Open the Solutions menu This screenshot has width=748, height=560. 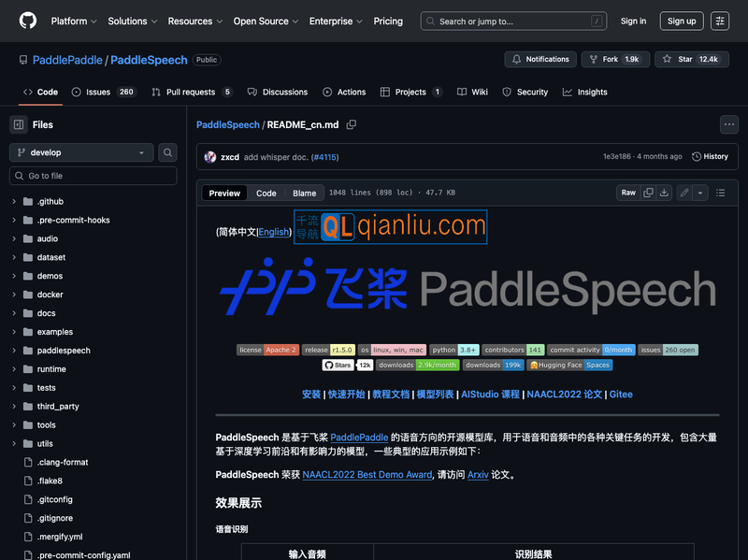pyautogui.click(x=132, y=21)
